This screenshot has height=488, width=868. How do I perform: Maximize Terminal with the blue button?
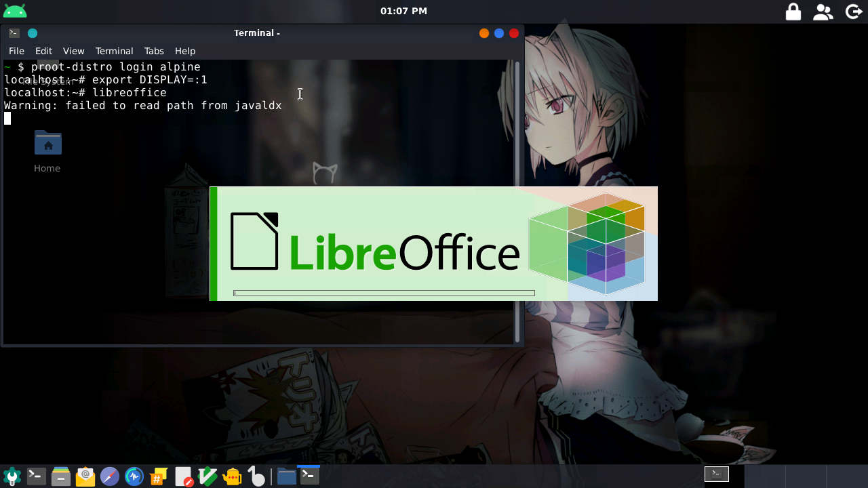[499, 33]
